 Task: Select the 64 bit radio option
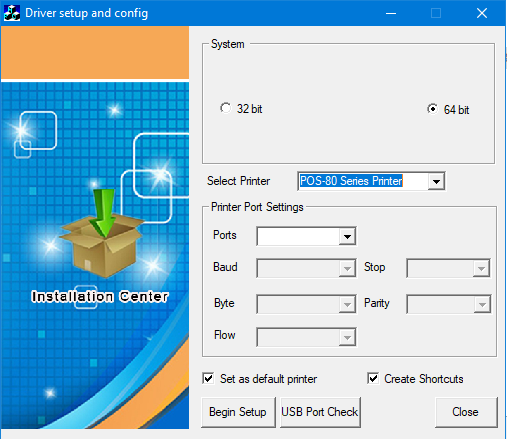coord(432,109)
